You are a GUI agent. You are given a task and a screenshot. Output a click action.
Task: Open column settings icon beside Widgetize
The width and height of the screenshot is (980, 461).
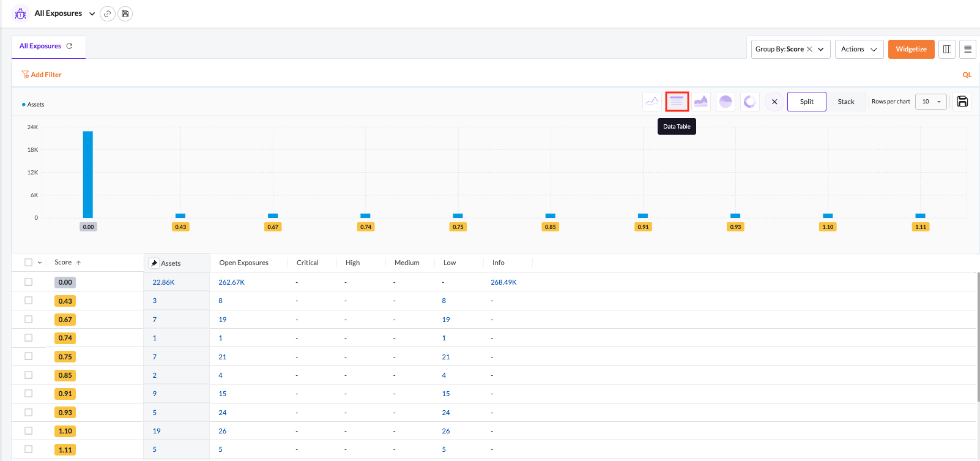(947, 49)
